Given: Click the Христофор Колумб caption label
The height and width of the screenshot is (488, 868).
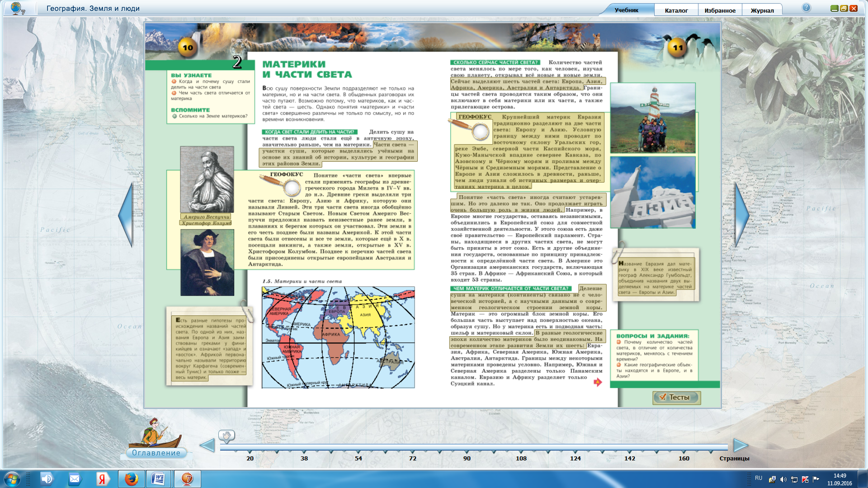Looking at the screenshot, I should click(206, 223).
